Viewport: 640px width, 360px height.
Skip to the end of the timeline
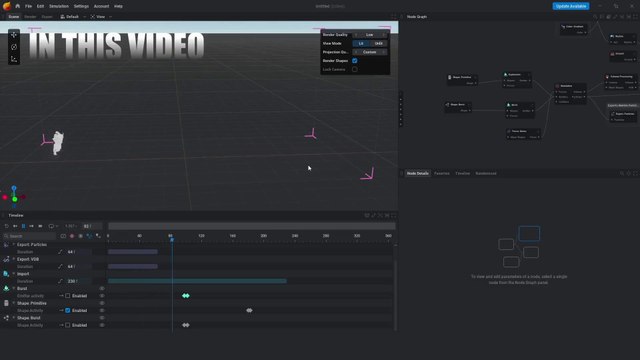coord(40,226)
